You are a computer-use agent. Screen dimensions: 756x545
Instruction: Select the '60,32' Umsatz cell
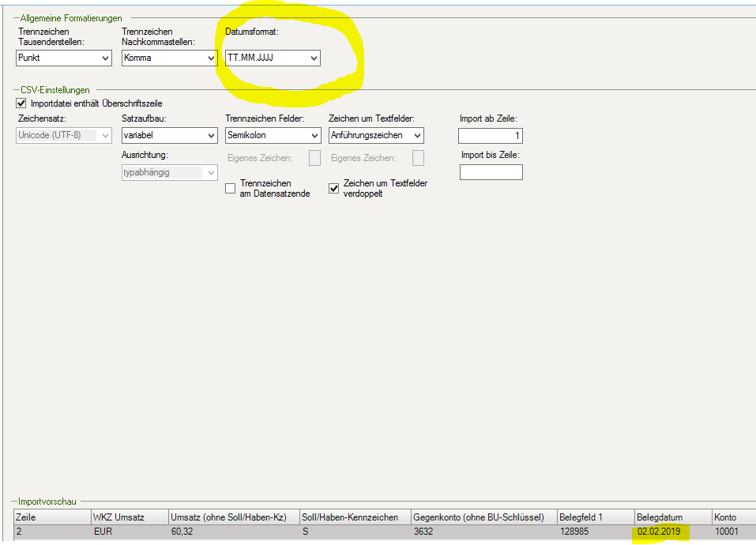(x=234, y=532)
